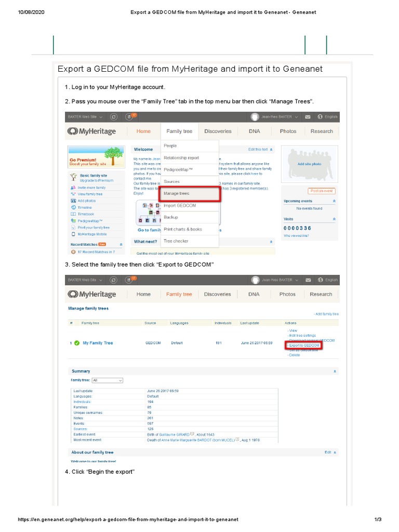Collapse the About our family tree chevron
This screenshot has width=399, height=532.
pyautogui.click(x=335, y=453)
